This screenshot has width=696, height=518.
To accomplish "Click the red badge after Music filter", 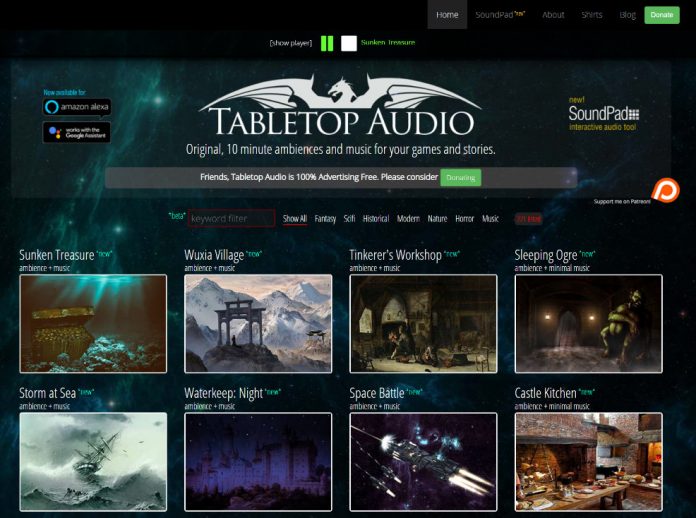I will (528, 219).
